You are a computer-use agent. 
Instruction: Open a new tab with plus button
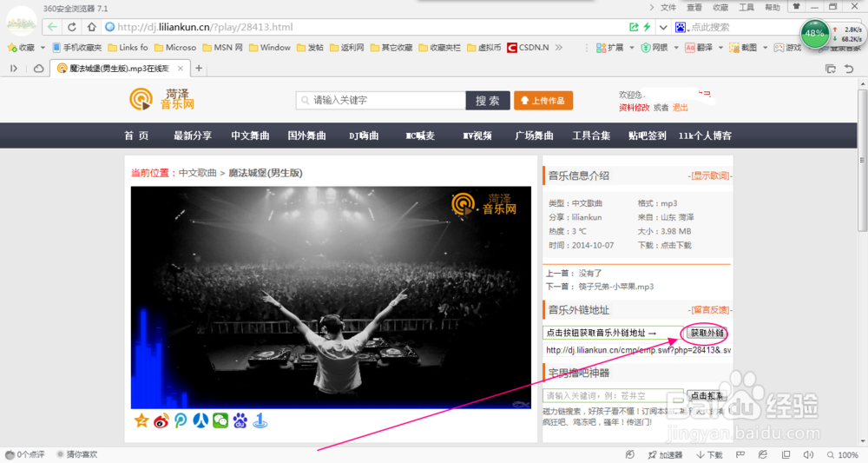pos(199,69)
